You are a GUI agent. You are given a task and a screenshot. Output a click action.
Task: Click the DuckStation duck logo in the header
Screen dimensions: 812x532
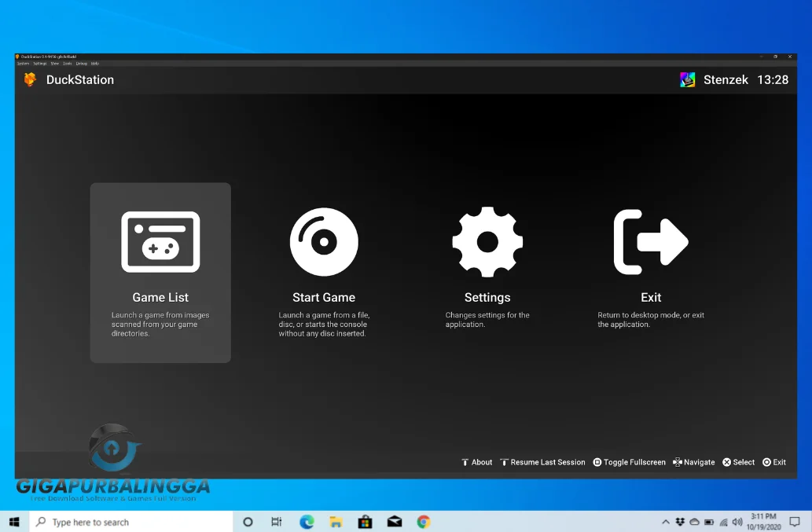pyautogui.click(x=30, y=79)
